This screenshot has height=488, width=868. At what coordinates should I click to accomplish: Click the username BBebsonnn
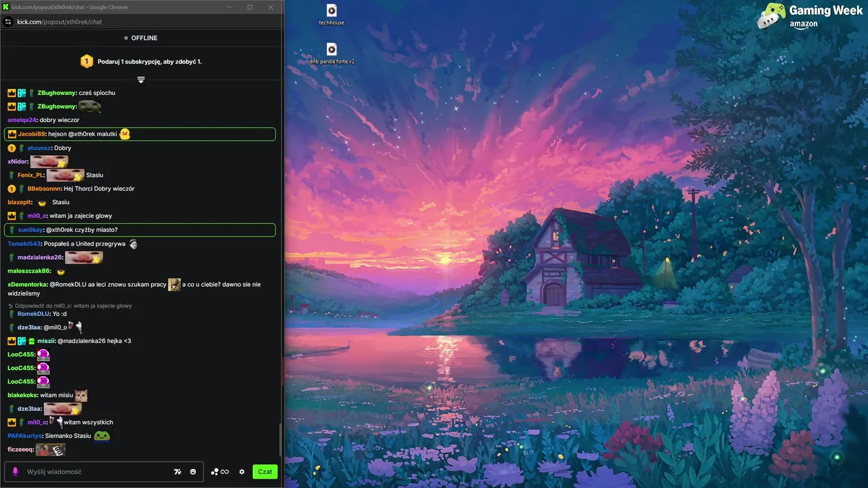(44, 188)
